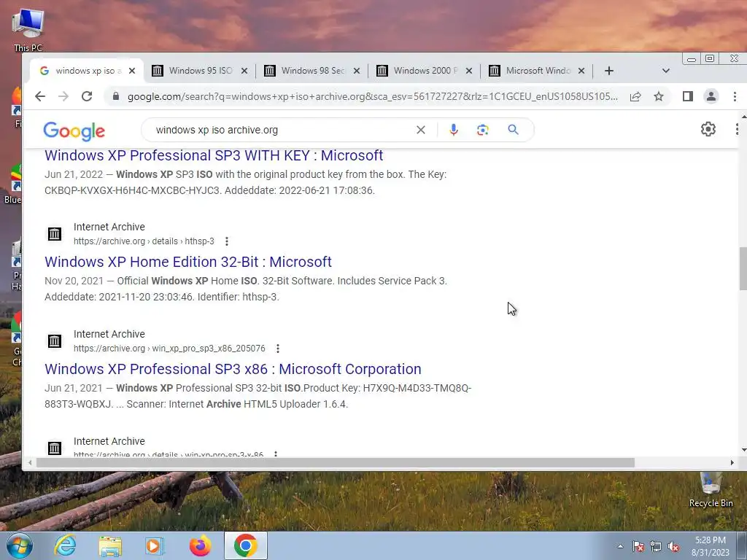The width and height of the screenshot is (747, 560).
Task: Open the Chrome three-dot menu
Action: (735, 97)
